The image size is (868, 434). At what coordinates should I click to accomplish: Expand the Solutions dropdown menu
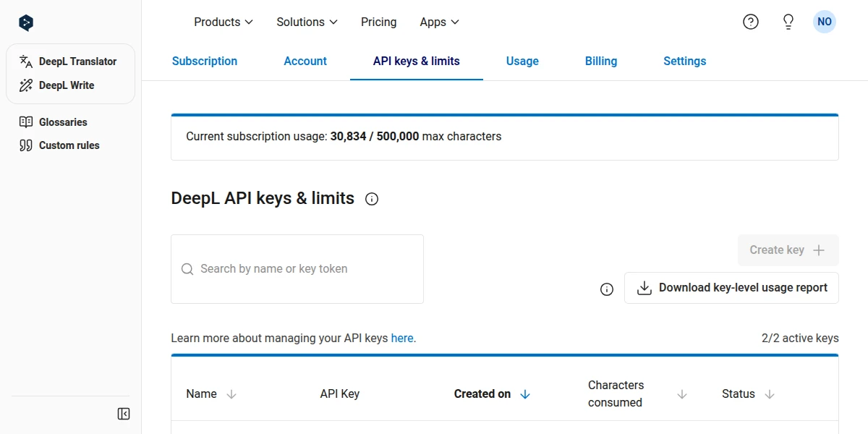tap(307, 22)
